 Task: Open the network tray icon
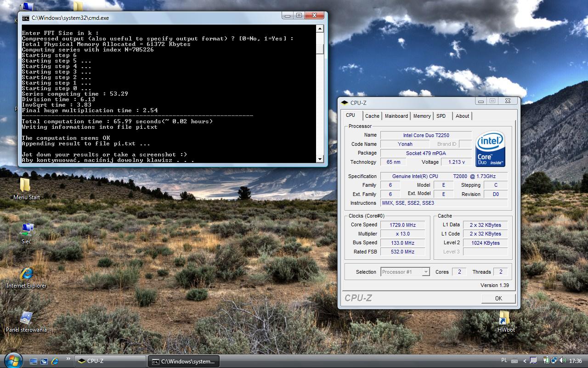coord(554,360)
